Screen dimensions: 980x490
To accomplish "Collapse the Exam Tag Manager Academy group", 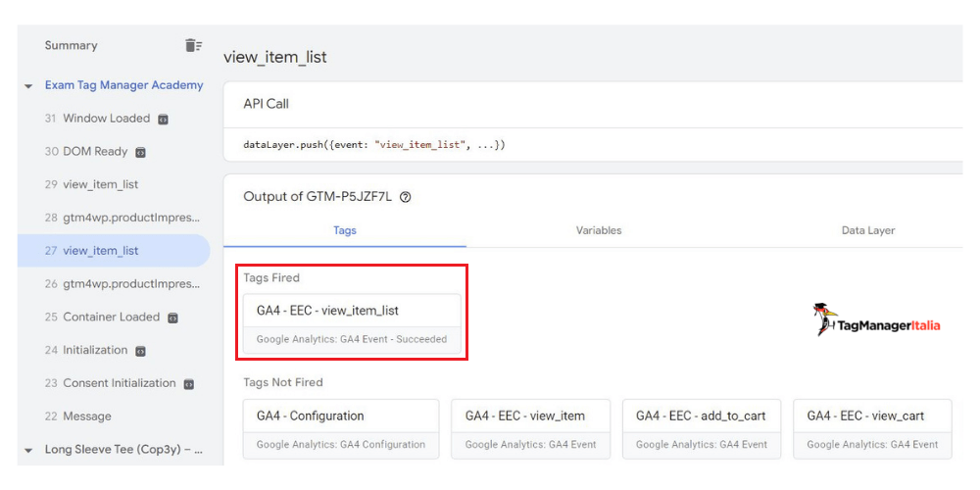I will coord(28,85).
